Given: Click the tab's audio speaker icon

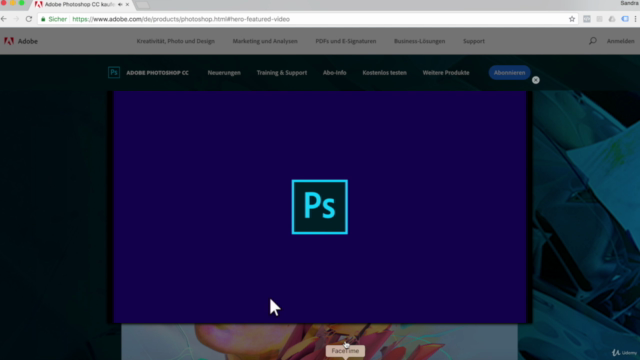Looking at the screenshot, I should (120, 4).
